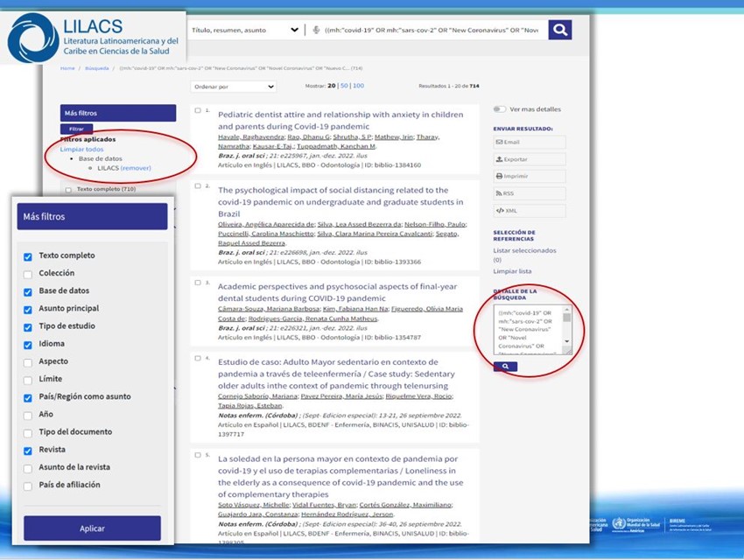Click small search button under Detalle de la búsqueda

505,367
